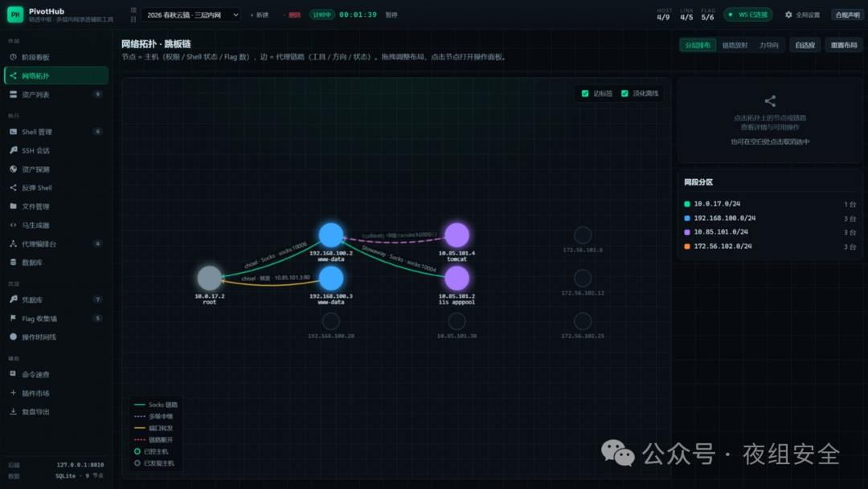The image size is (868, 489).
Task: Toggle the 边标签 checkbox
Action: click(x=585, y=93)
